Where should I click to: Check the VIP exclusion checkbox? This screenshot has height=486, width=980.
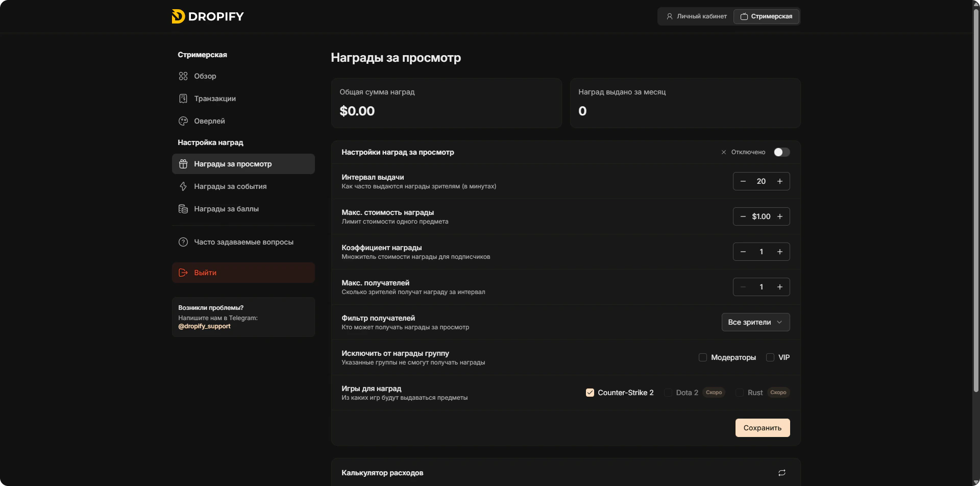coord(770,357)
